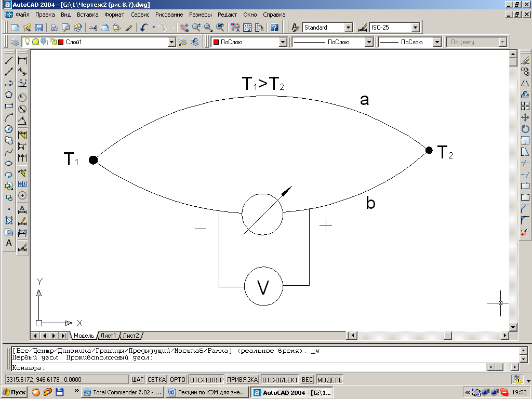Click the Angular Dimension tool
This screenshot has height=399, width=532.
(22, 121)
